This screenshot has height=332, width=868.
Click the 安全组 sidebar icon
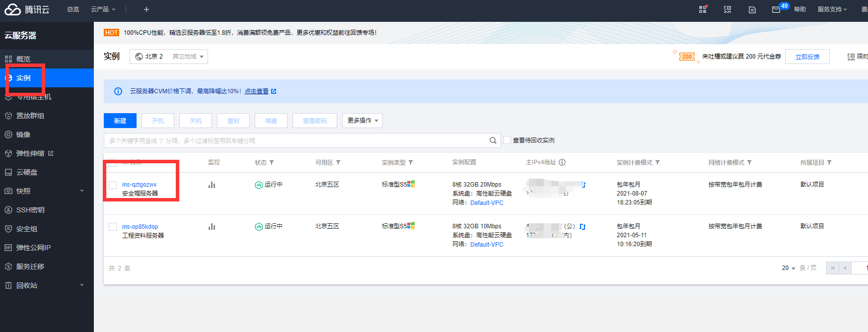coord(8,229)
